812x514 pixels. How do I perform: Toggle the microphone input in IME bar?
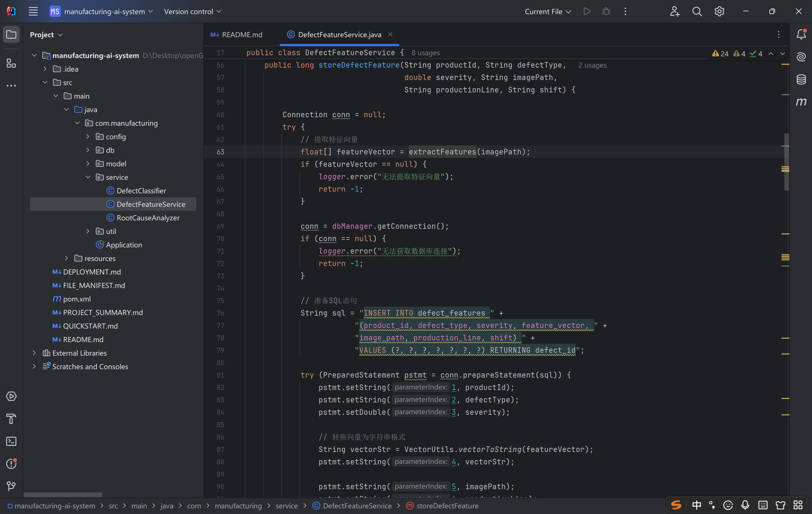pyautogui.click(x=745, y=505)
